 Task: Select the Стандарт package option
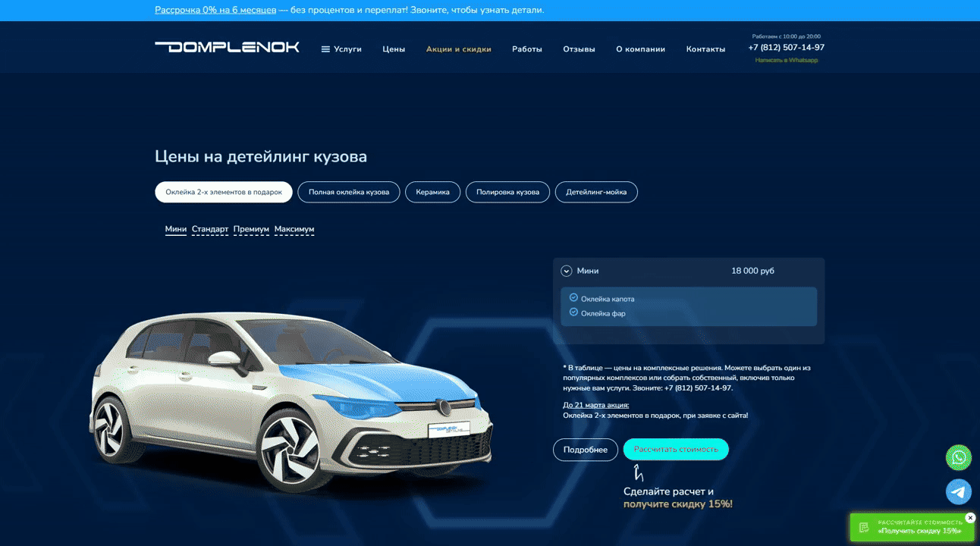point(210,229)
